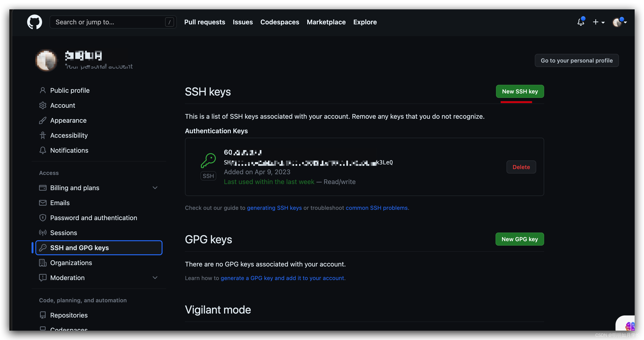The height and width of the screenshot is (340, 644).
Task: Open Notifications settings in sidebar
Action: point(99,150)
